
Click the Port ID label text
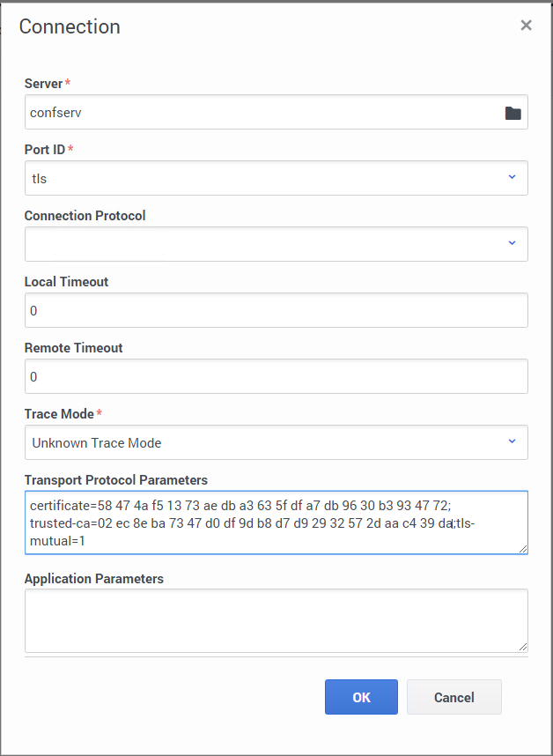tap(45, 150)
